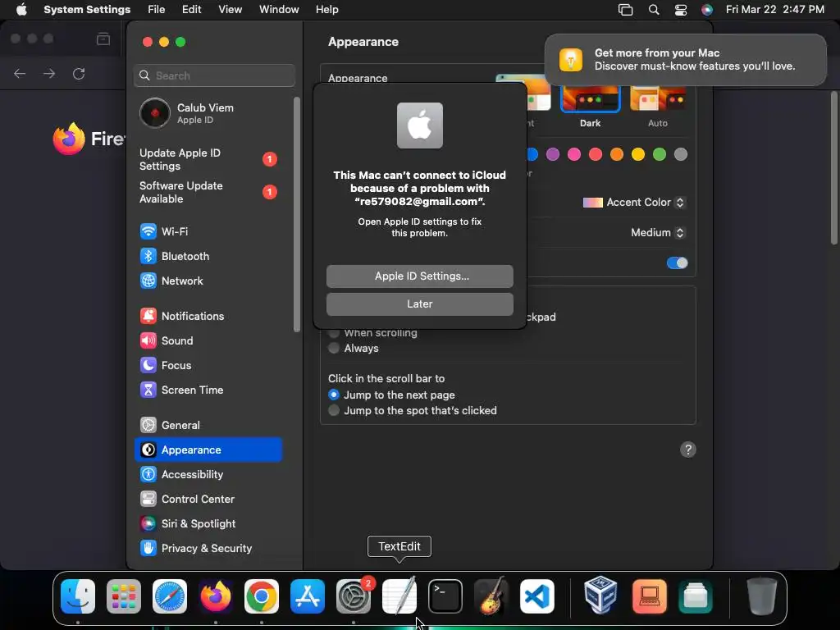This screenshot has width=840, height=630.
Task: Open Accessibility settings in sidebar
Action: [x=208, y=475]
